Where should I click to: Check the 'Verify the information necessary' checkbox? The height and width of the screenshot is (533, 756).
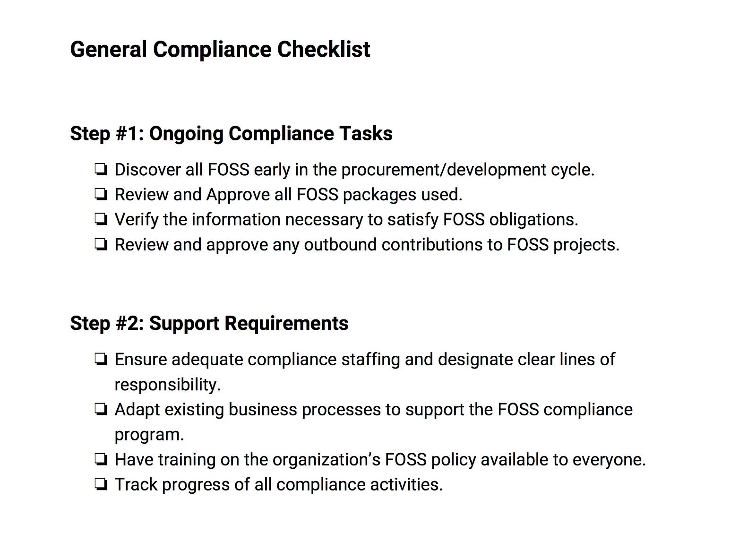click(101, 219)
